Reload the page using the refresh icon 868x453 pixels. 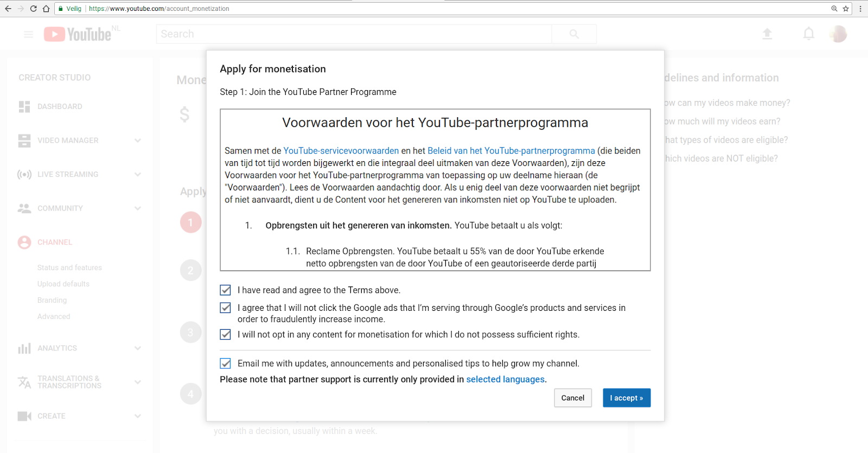[x=33, y=9]
